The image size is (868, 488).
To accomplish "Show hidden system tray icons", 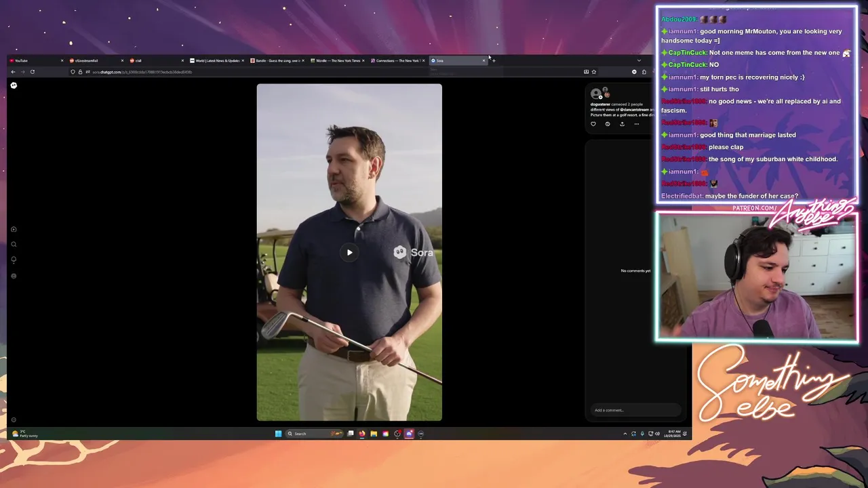I will [625, 434].
